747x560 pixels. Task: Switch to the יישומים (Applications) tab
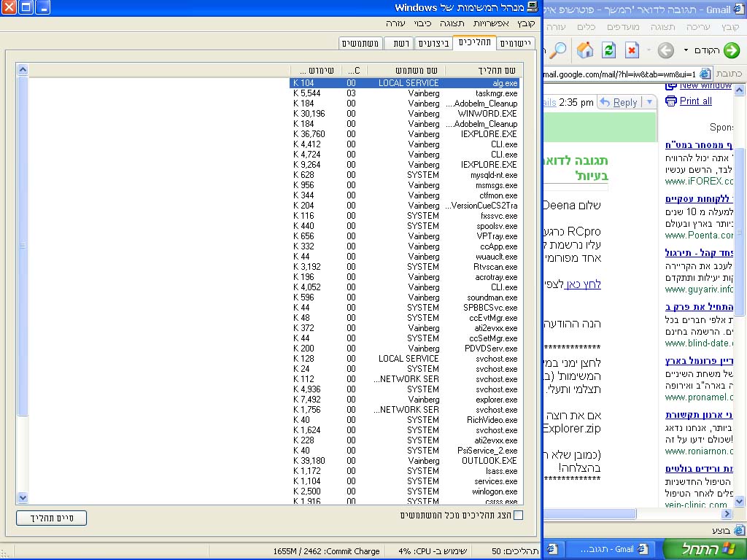click(x=516, y=44)
